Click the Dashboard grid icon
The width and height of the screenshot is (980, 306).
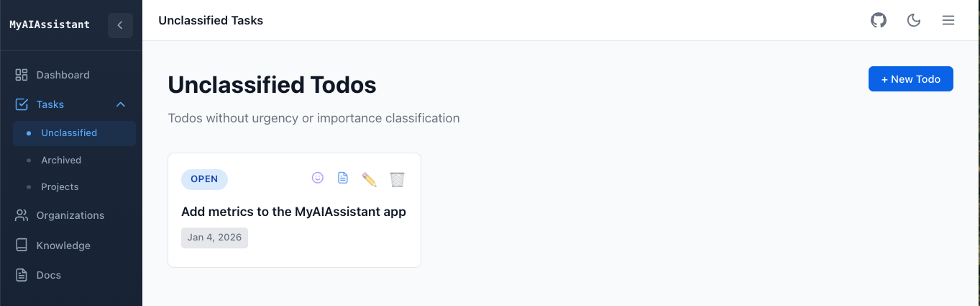(22, 75)
